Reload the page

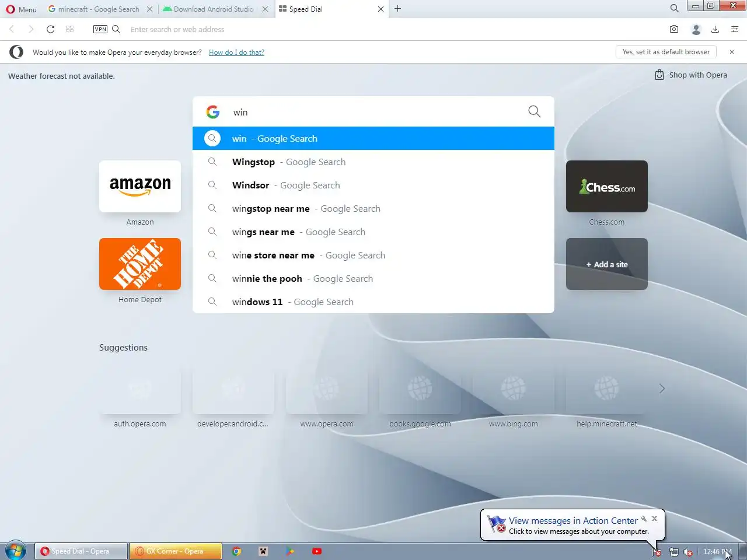point(51,29)
